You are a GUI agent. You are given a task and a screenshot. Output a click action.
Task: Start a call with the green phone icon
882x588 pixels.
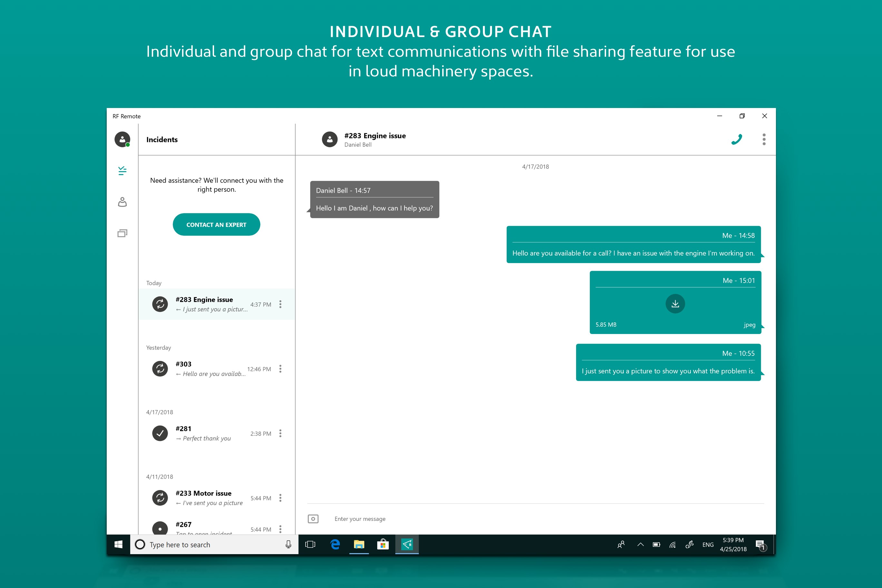tap(737, 140)
